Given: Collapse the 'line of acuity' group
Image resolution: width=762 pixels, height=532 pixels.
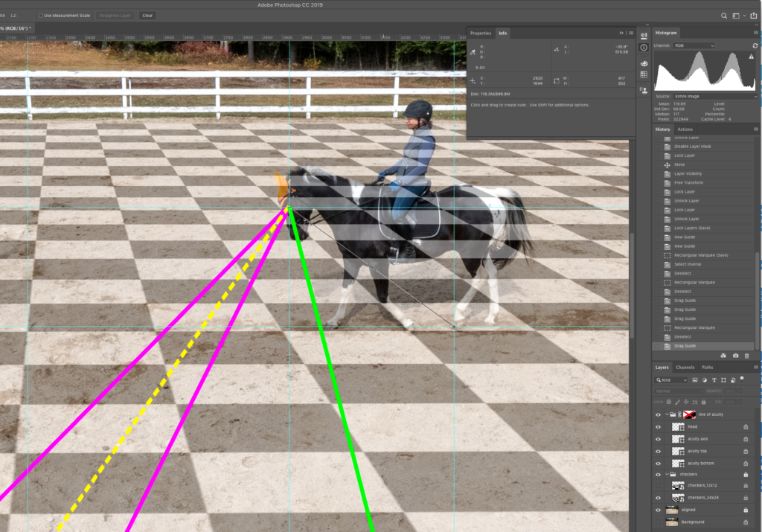Looking at the screenshot, I should [667, 414].
